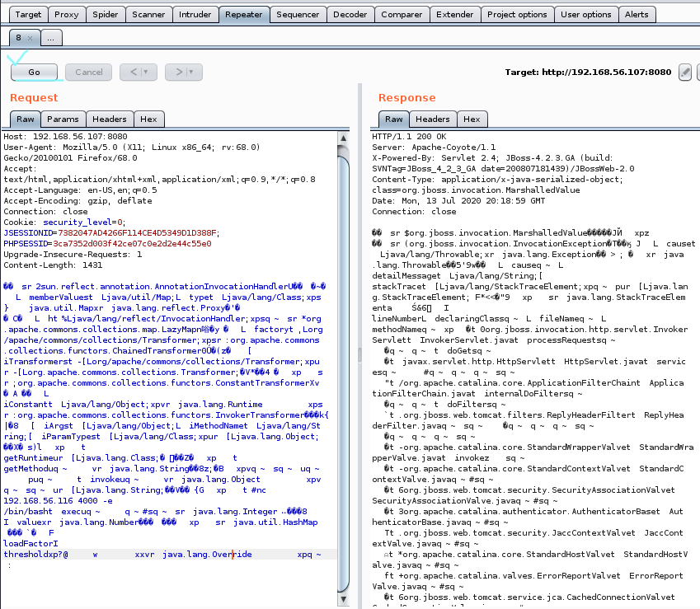Select the Request Headers tab
Screen dimensions: 700x609
(x=110, y=119)
